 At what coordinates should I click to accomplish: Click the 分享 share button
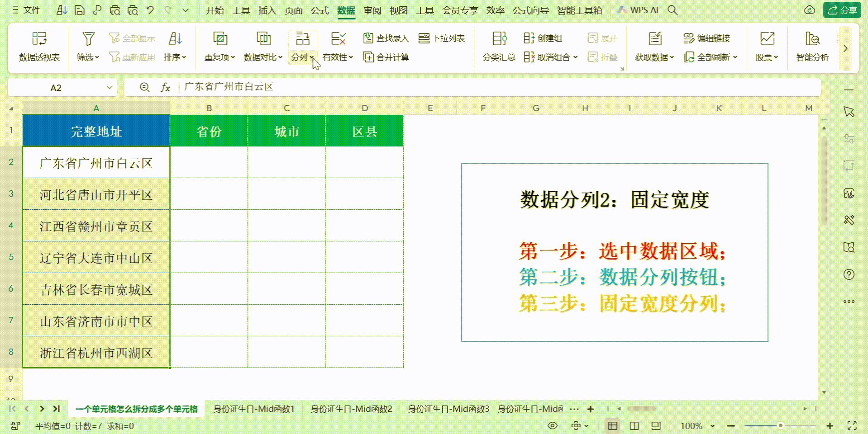click(x=842, y=10)
